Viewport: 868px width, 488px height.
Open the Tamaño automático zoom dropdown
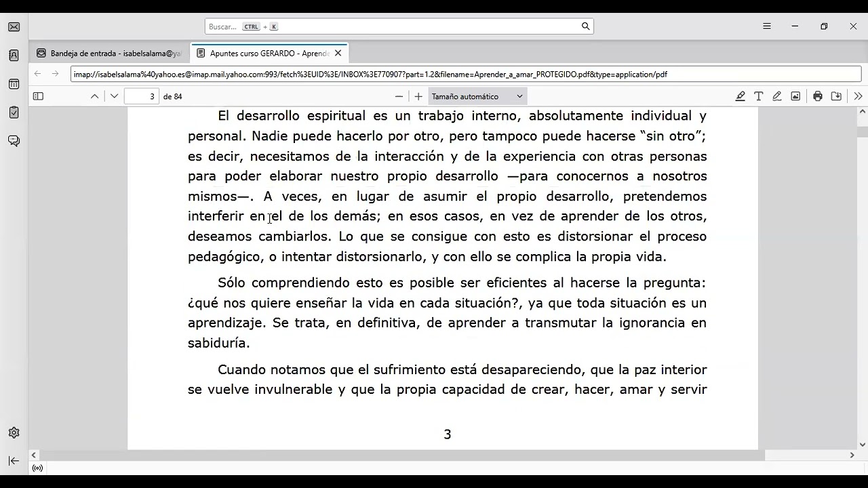[x=477, y=96]
